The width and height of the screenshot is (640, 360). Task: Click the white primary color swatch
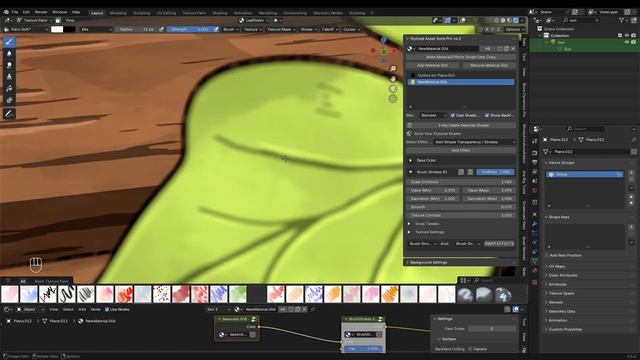57,29
